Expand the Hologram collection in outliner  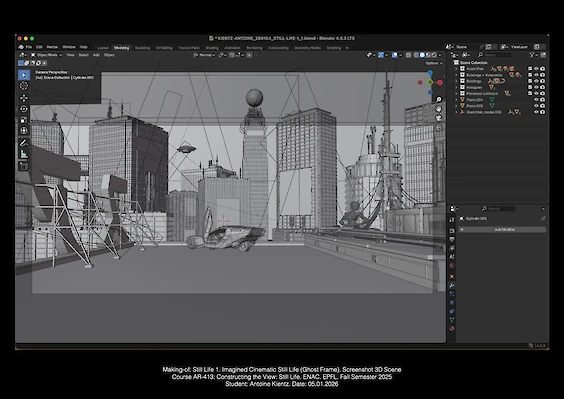[456, 87]
